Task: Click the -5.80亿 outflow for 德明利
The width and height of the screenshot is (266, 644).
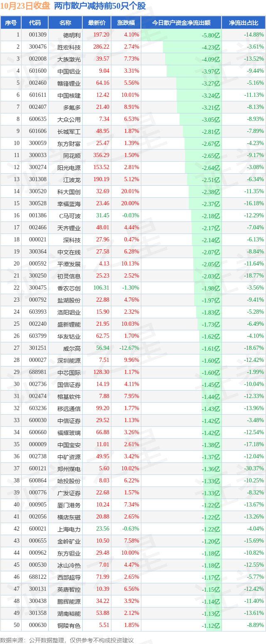Action: point(211,35)
